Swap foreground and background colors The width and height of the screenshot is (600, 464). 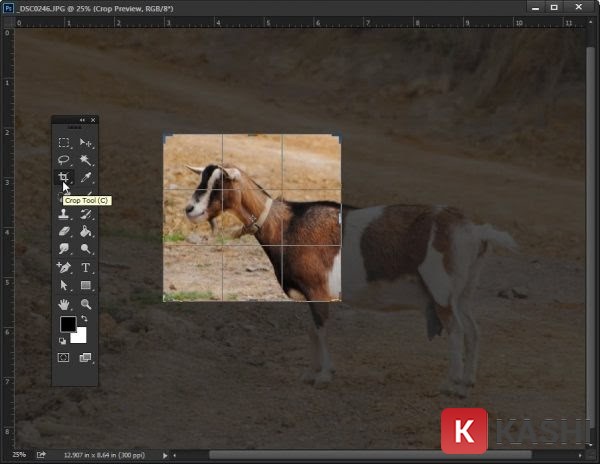click(x=84, y=319)
